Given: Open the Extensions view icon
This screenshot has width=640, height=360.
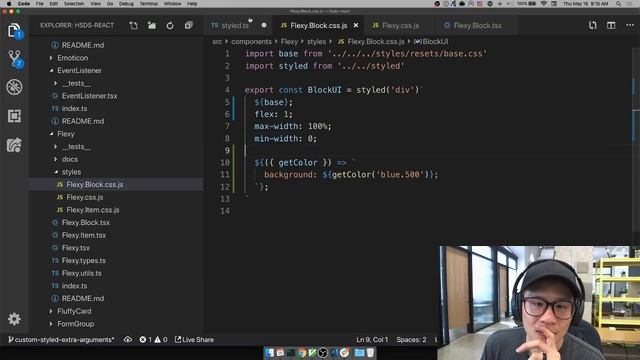Looking at the screenshot, I should (x=14, y=116).
